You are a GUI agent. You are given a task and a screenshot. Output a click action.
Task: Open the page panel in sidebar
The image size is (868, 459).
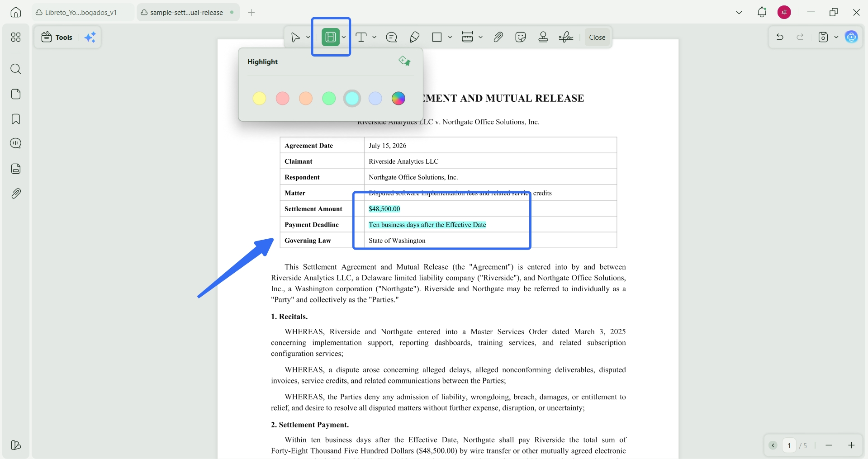16,94
